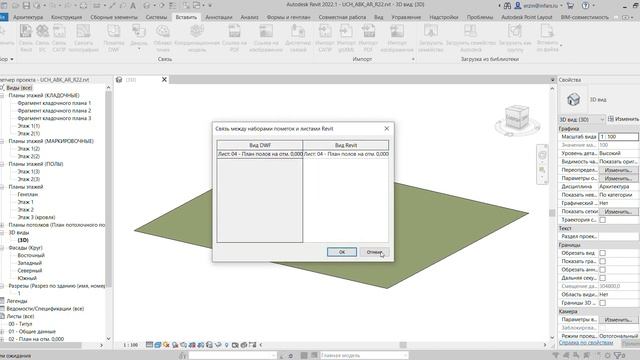Click Изменить button for Показать сетки

tap(618, 212)
